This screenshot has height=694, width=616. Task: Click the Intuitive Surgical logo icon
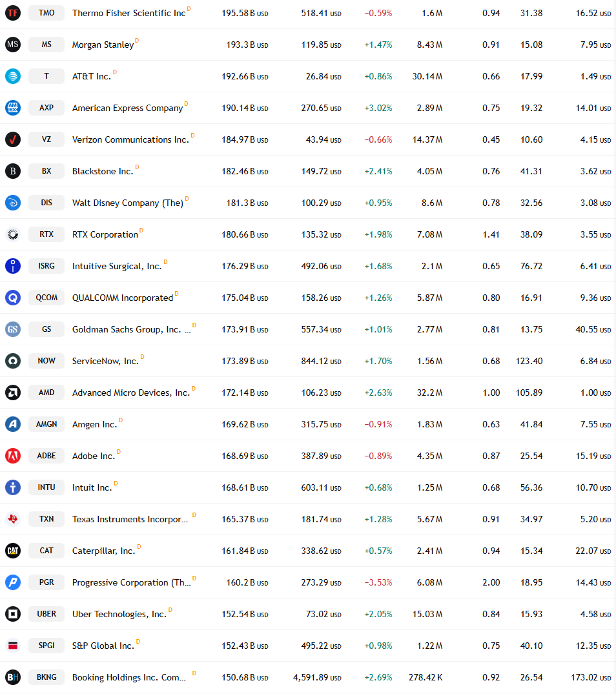click(13, 266)
